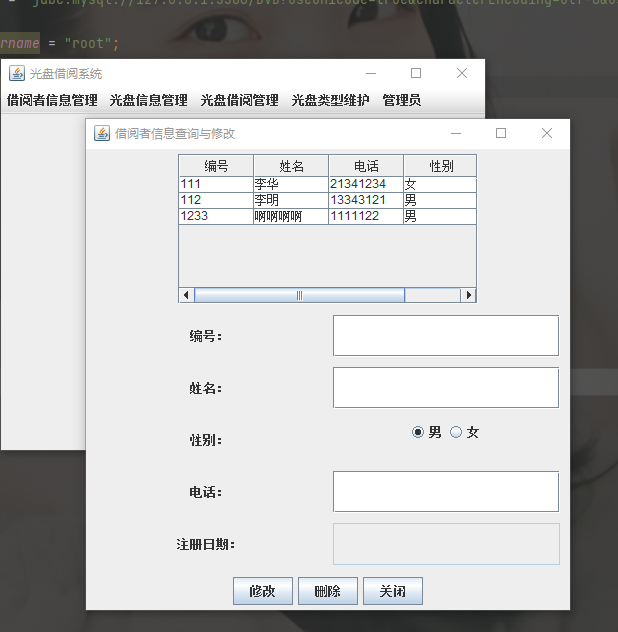Click Java icon of 借阅者信息查询与修改 window
The width and height of the screenshot is (618, 632).
click(x=102, y=133)
